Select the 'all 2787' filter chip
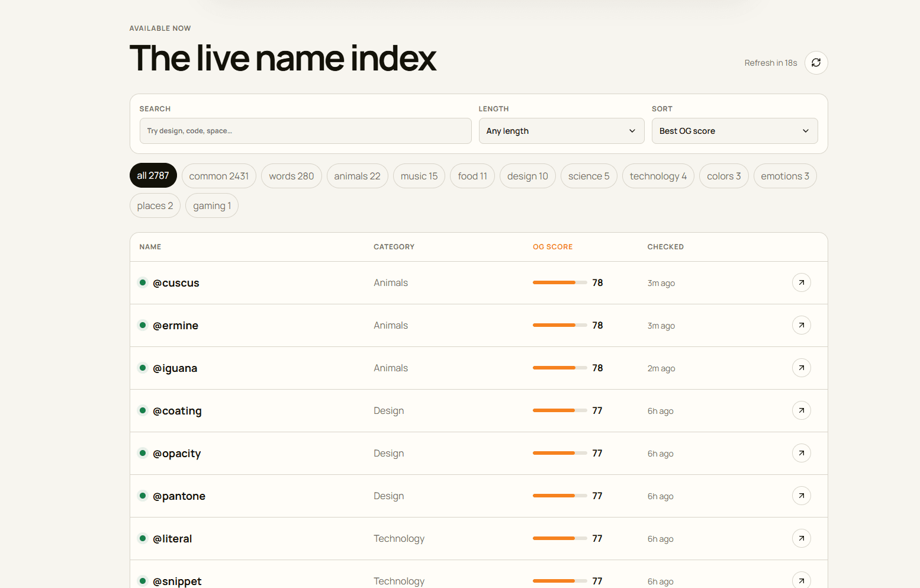The height and width of the screenshot is (588, 920). click(153, 175)
